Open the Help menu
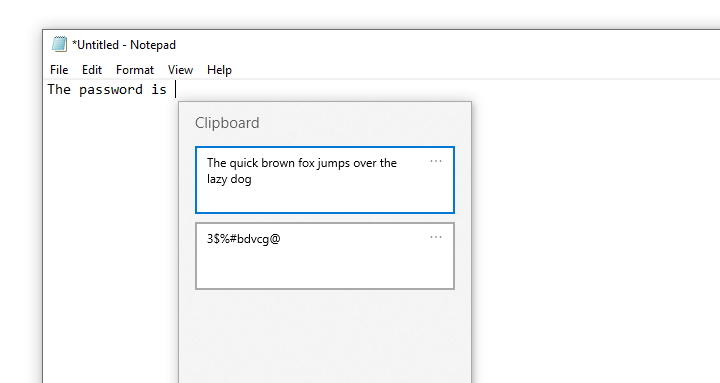The height and width of the screenshot is (383, 720). click(x=219, y=70)
